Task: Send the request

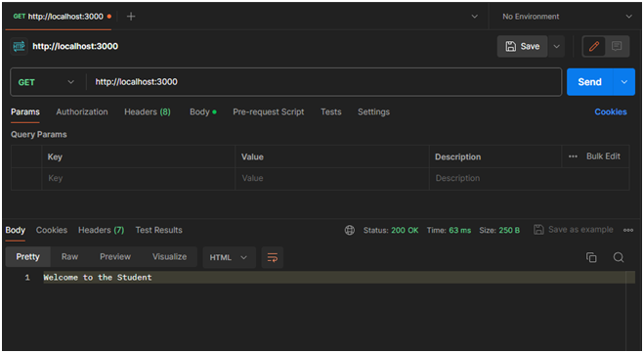Action: click(x=589, y=82)
